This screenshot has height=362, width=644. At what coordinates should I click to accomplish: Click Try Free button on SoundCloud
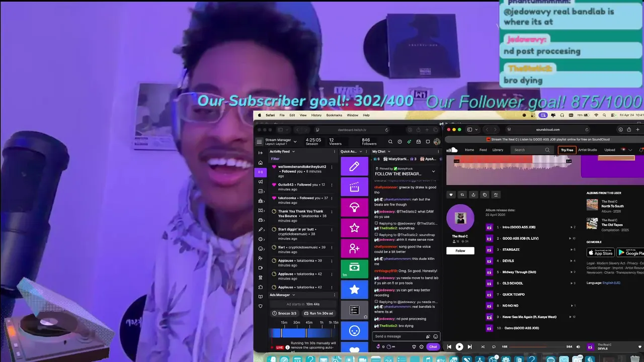(567, 150)
